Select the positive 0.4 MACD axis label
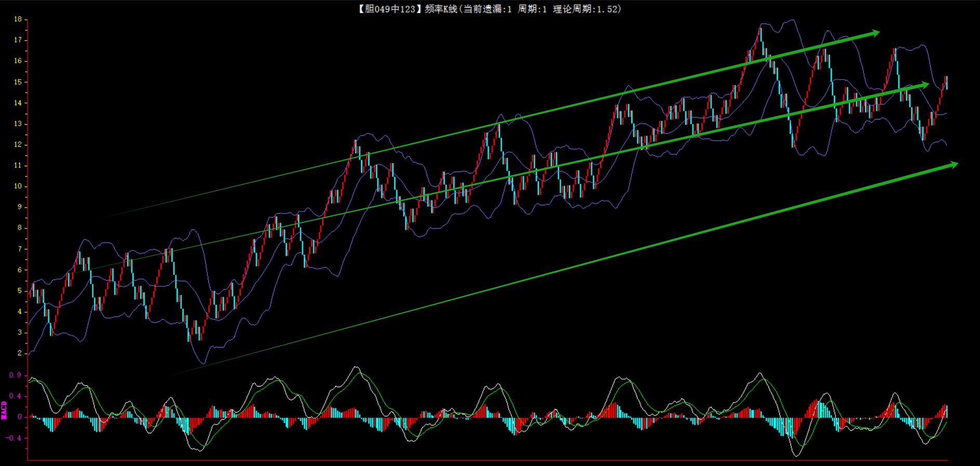Viewport: 980px width, 466px height. pyautogui.click(x=15, y=396)
